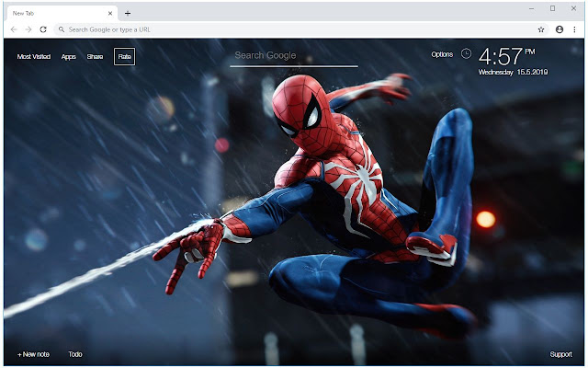The width and height of the screenshot is (588, 368).
Task: Click the date Wednesday 15.5.2019
Action: 513,72
